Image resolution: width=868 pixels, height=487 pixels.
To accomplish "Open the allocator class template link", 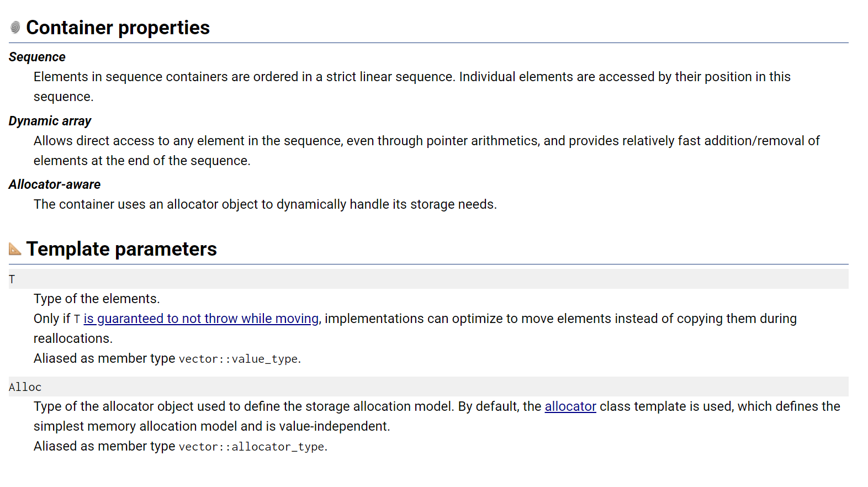I will 570,406.
